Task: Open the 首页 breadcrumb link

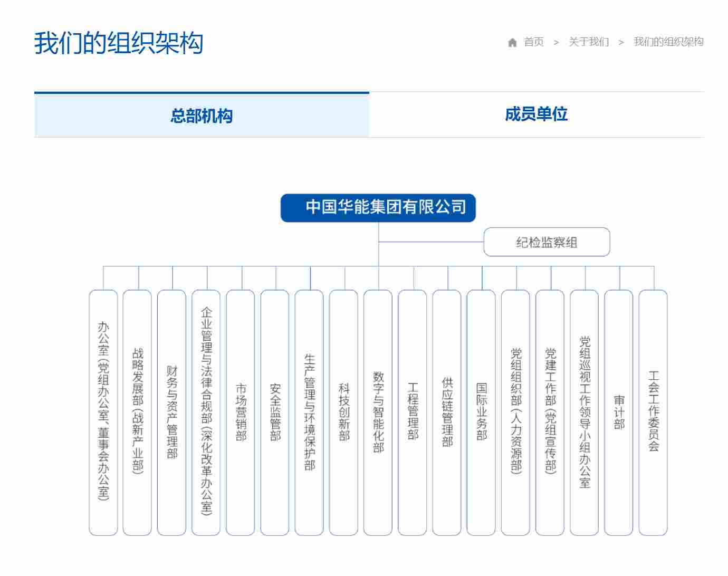Action: point(533,42)
